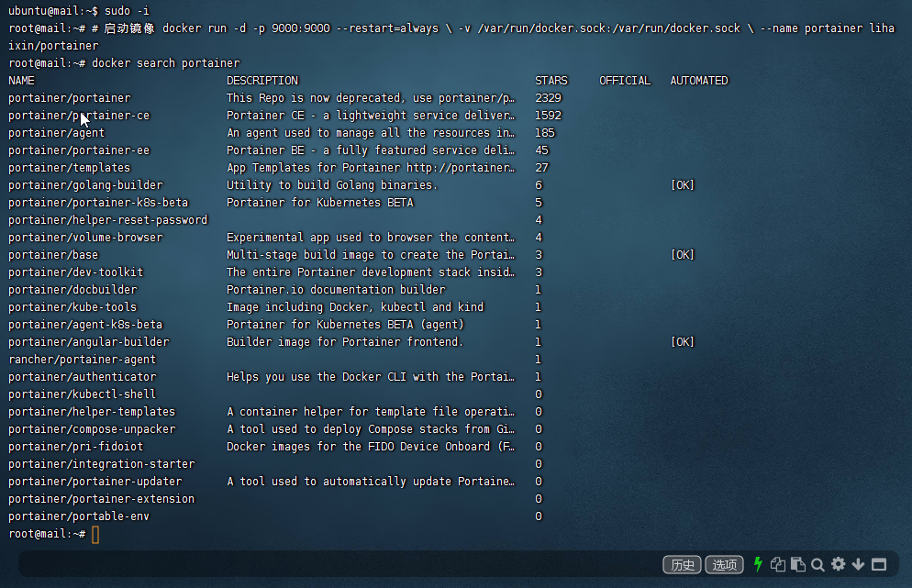Click the STARS column header
Viewport: 912px width, 588px height.
(551, 80)
